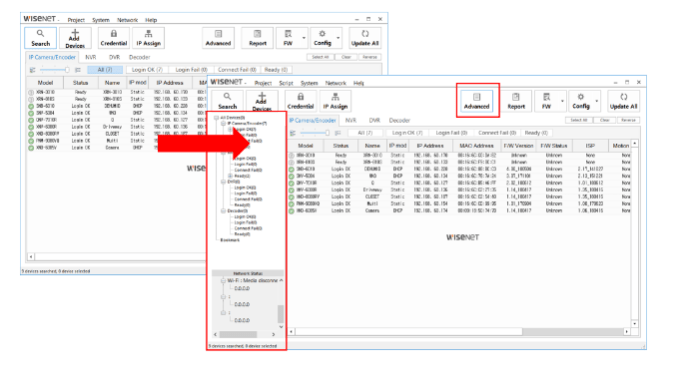
Task: Open Credential tool in the front window
Action: pyautogui.click(x=300, y=101)
